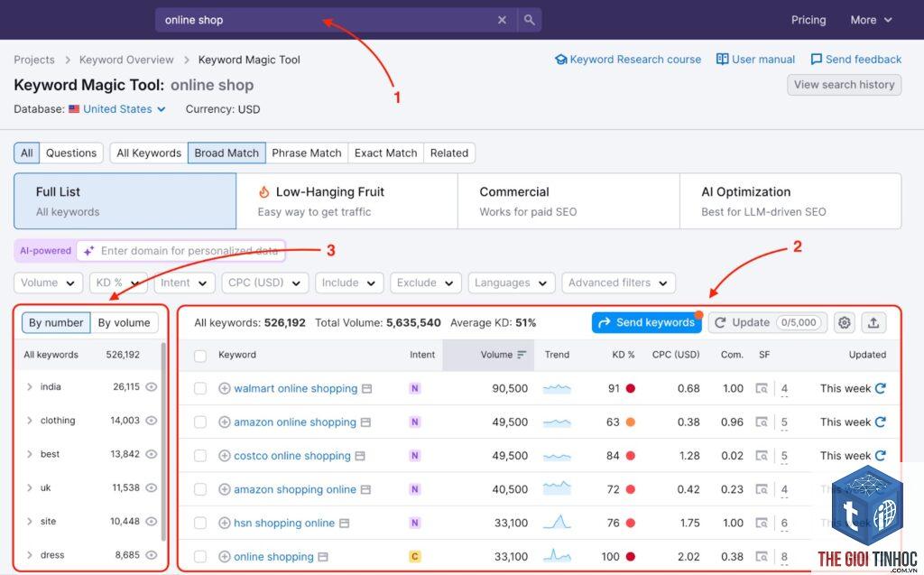Open the Advanced filters dropdown

coord(618,283)
